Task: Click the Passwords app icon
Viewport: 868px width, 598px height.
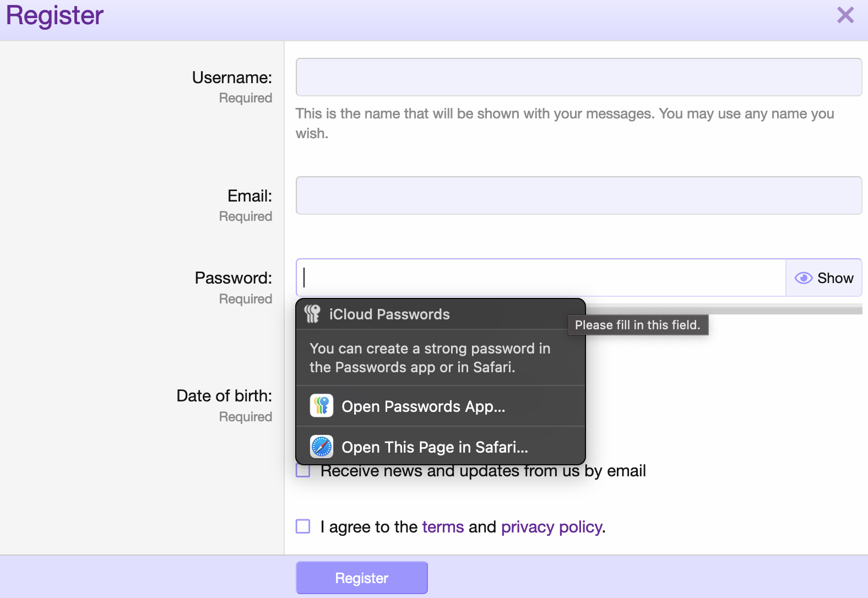Action: [x=322, y=406]
